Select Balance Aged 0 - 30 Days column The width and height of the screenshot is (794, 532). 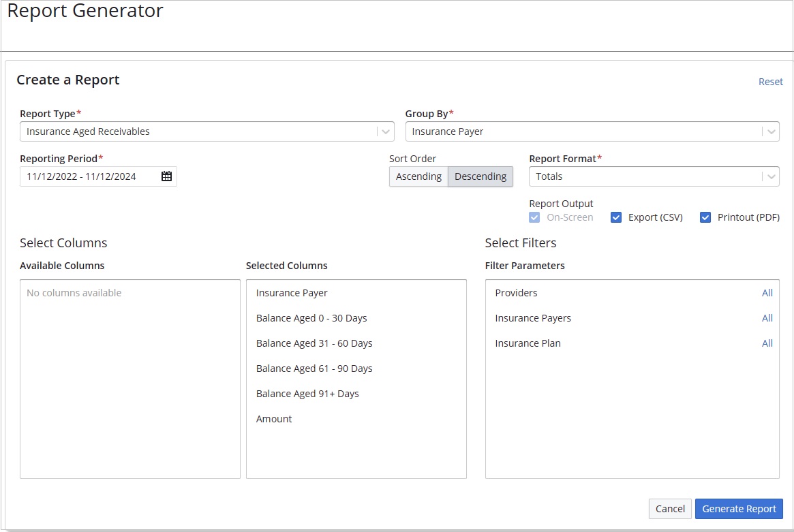click(x=311, y=318)
